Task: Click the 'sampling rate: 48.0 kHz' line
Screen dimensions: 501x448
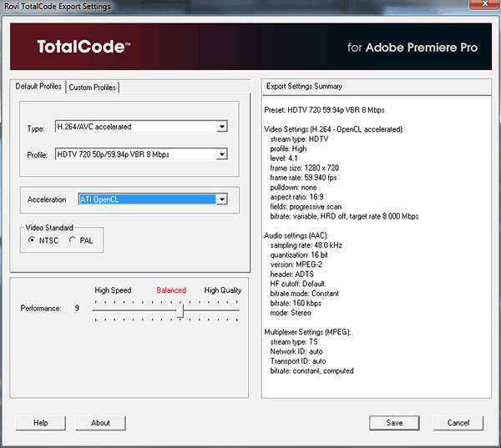Action: [306, 245]
